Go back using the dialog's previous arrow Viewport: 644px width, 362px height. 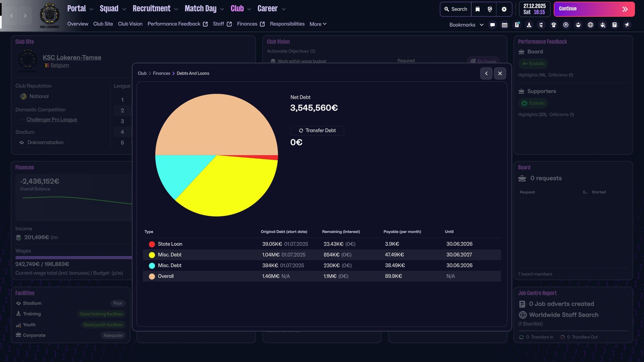pos(486,73)
